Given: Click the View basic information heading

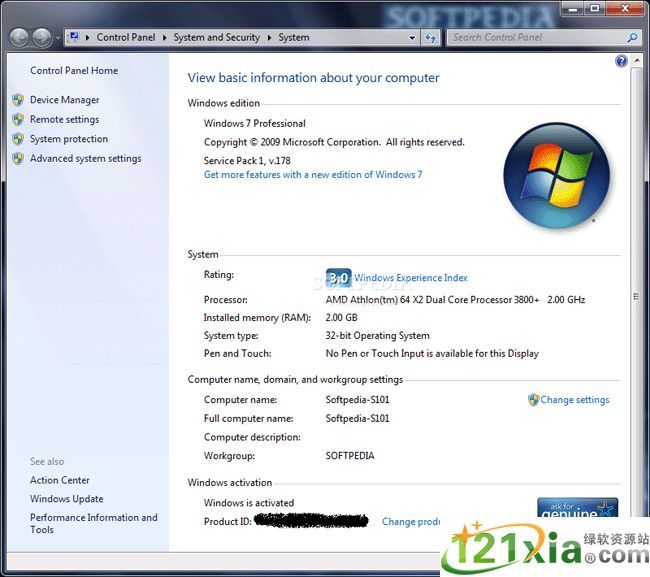Looking at the screenshot, I should tap(313, 78).
